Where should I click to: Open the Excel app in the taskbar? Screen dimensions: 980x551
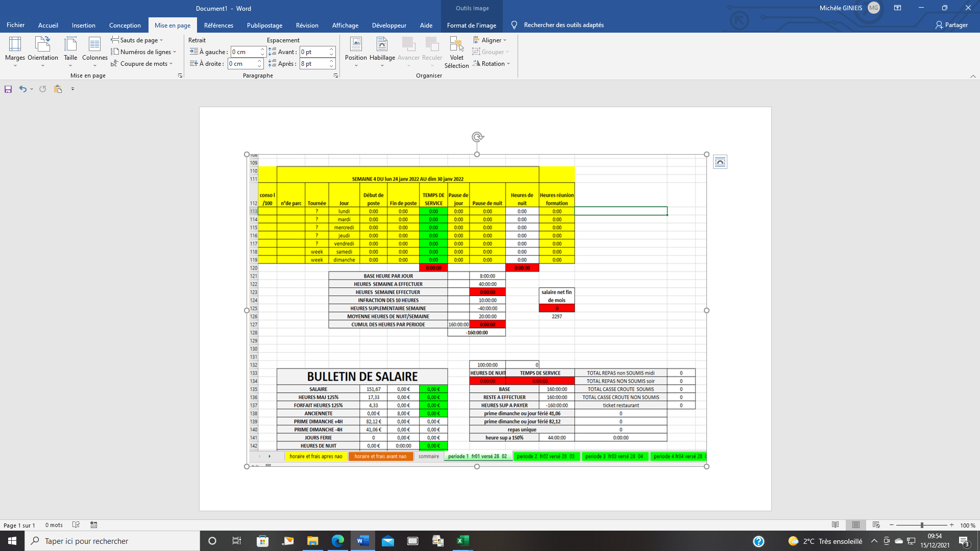tap(462, 541)
